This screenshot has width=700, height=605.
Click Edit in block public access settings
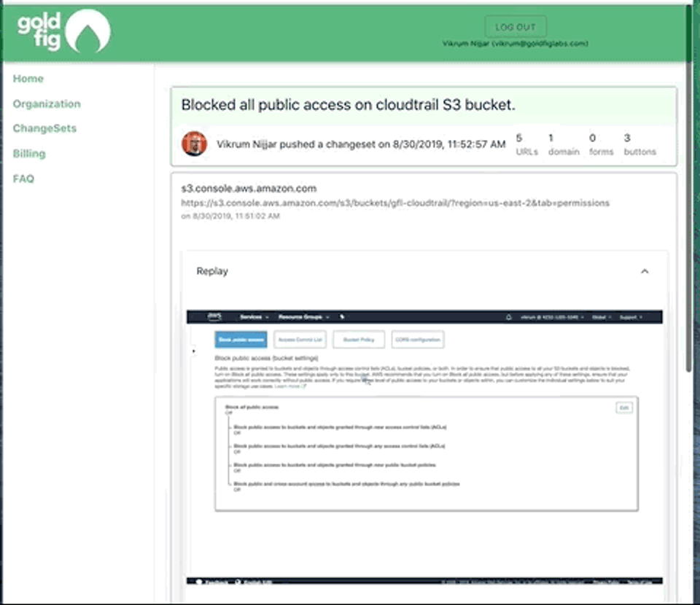[624, 407]
